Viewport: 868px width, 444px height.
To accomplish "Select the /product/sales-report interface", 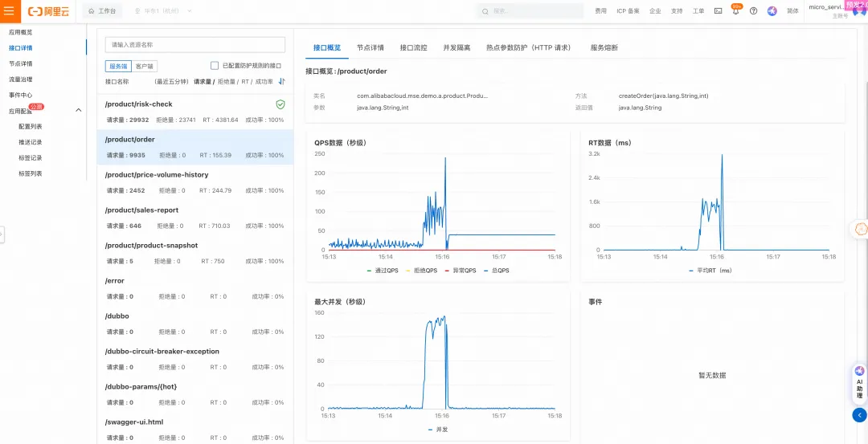I will (x=194, y=218).
